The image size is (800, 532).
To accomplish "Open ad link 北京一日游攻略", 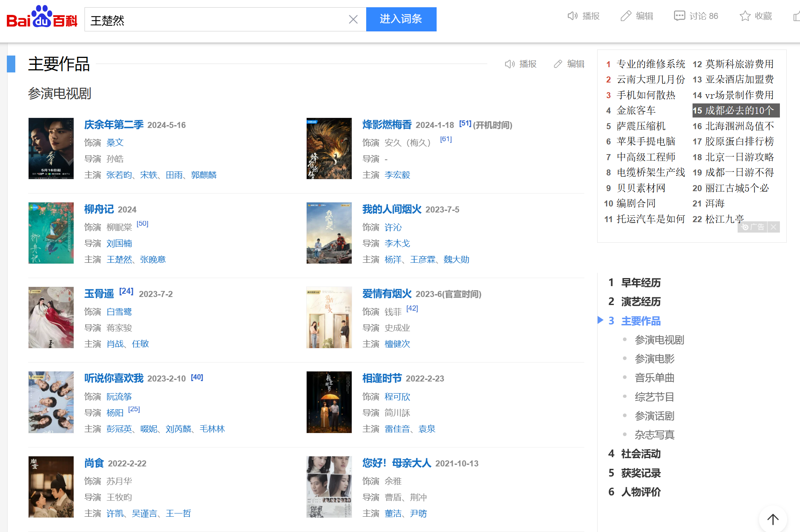I will (x=740, y=157).
